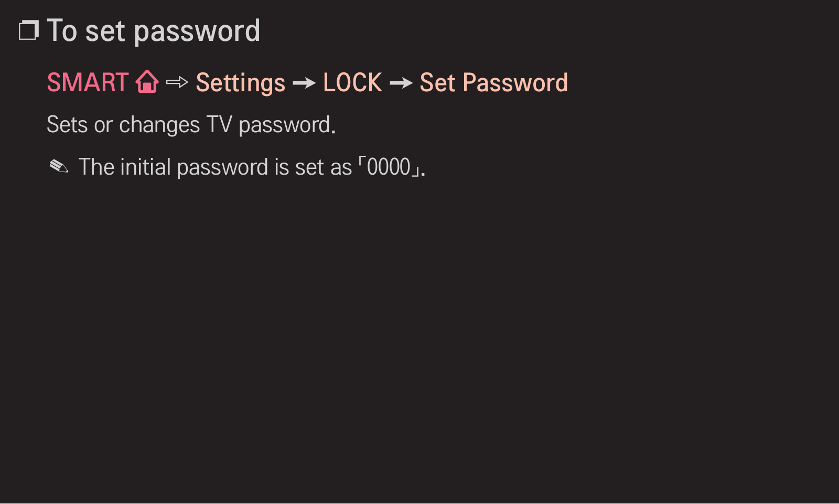Select Settings in the navigation path

241,84
